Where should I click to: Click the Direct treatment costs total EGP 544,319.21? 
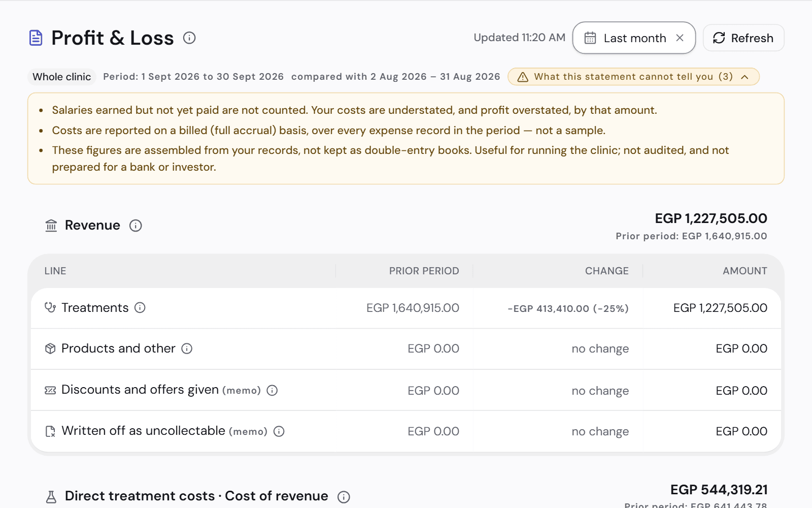pos(719,490)
